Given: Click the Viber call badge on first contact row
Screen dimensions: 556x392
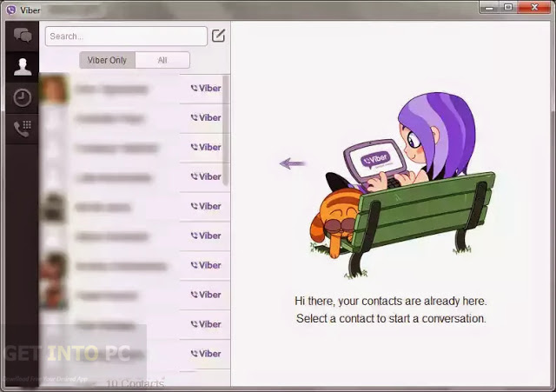Looking at the screenshot, I should 206,89.
